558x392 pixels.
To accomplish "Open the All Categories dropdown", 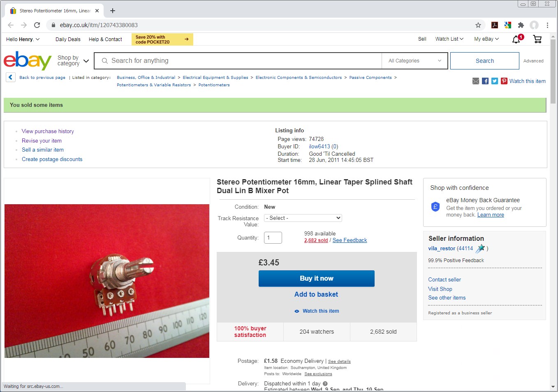I will pos(414,60).
